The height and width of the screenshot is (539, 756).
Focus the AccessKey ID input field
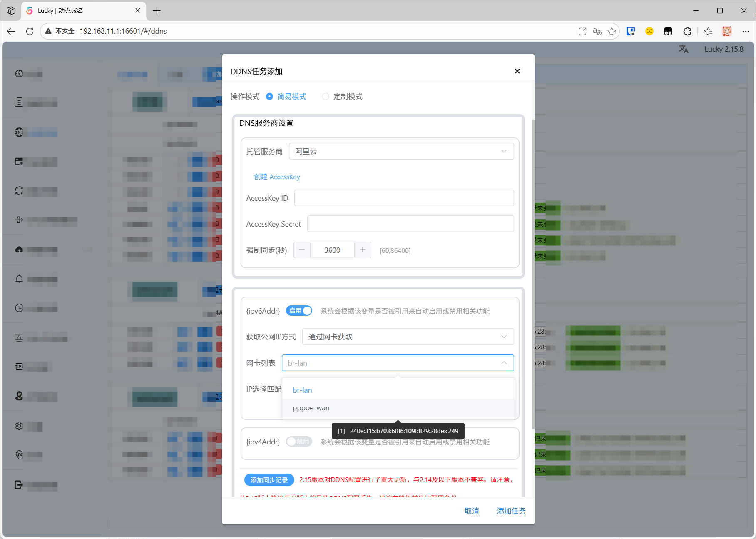tap(404, 198)
